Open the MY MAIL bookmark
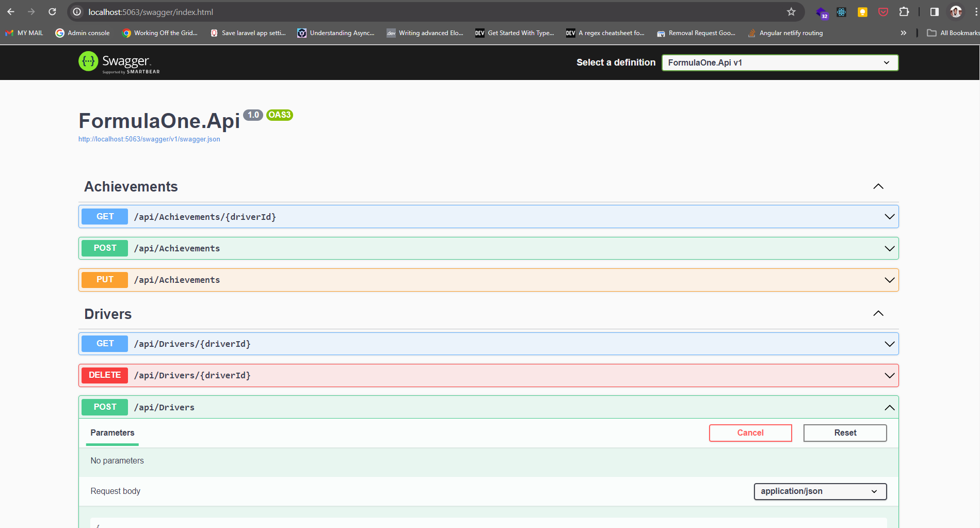This screenshot has width=980, height=528. click(24, 33)
